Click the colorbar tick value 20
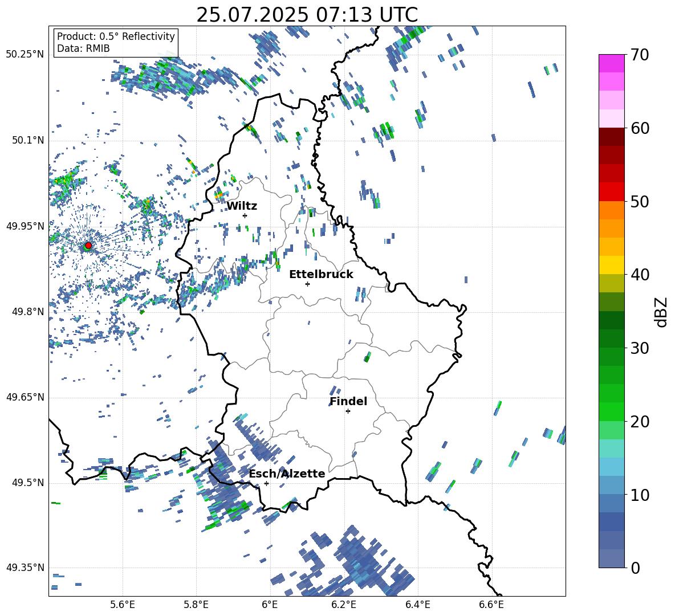675x616 pixels. click(640, 421)
